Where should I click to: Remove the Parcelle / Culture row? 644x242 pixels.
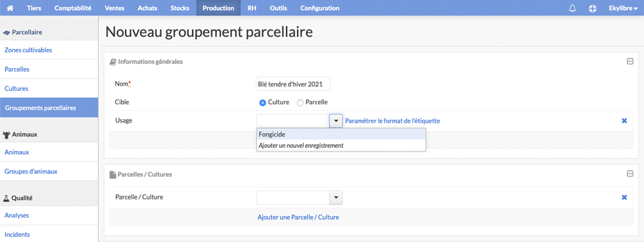point(624,198)
